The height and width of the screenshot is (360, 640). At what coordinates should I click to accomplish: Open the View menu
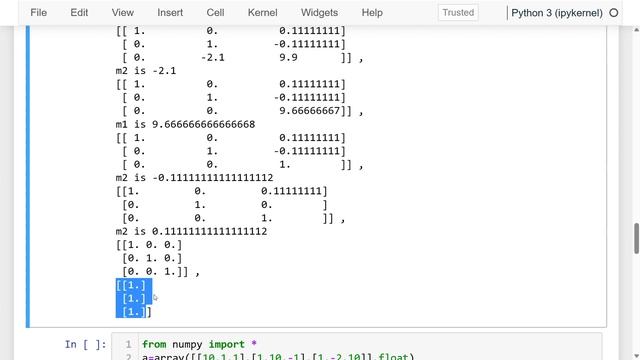(122, 13)
